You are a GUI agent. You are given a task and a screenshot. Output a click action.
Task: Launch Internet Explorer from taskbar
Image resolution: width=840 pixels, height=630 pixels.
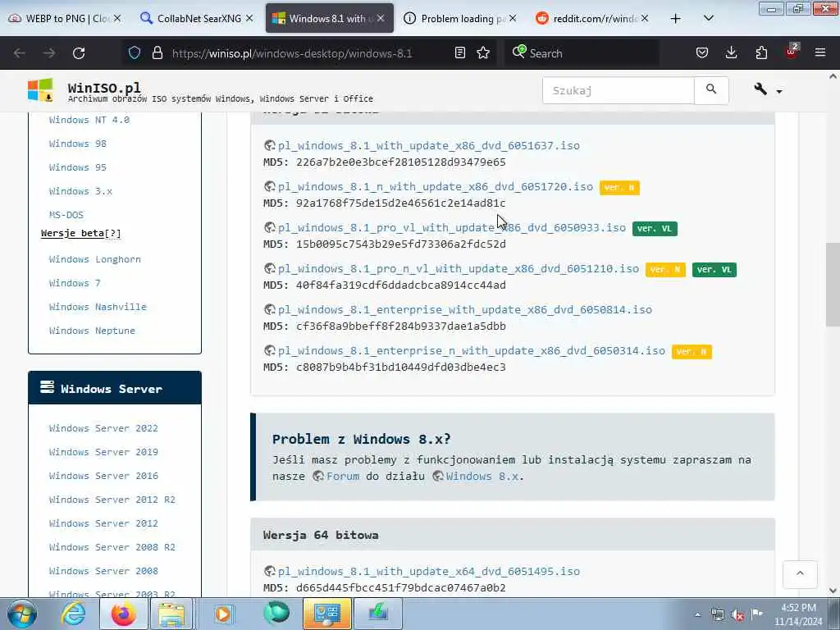tap(73, 614)
